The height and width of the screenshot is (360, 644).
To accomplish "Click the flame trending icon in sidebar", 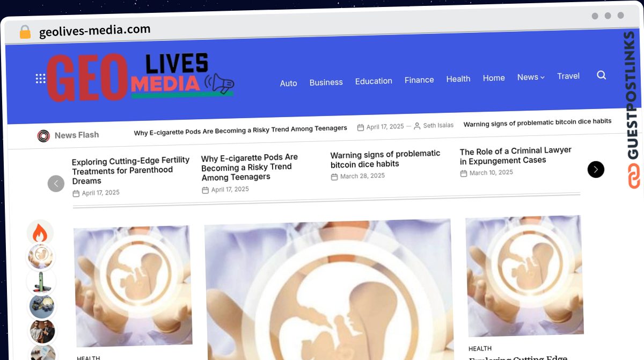I will coord(40,233).
